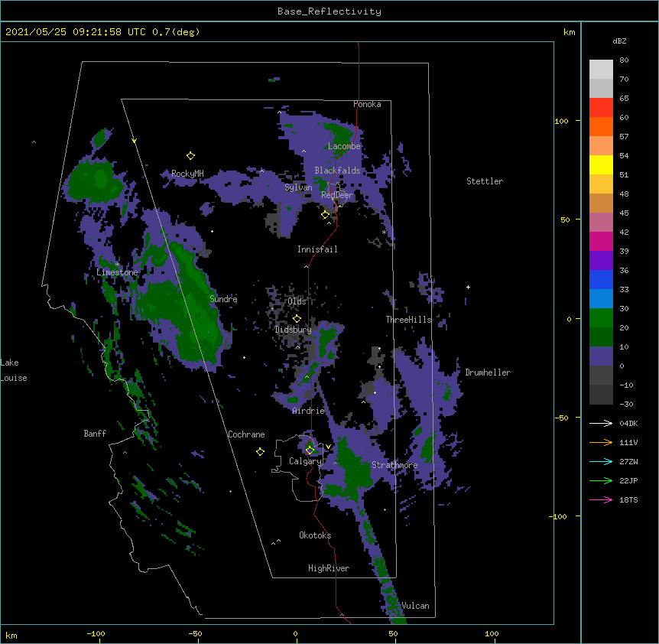Click the Sylvan label
Screen dimensions: 659x644
(x=298, y=187)
